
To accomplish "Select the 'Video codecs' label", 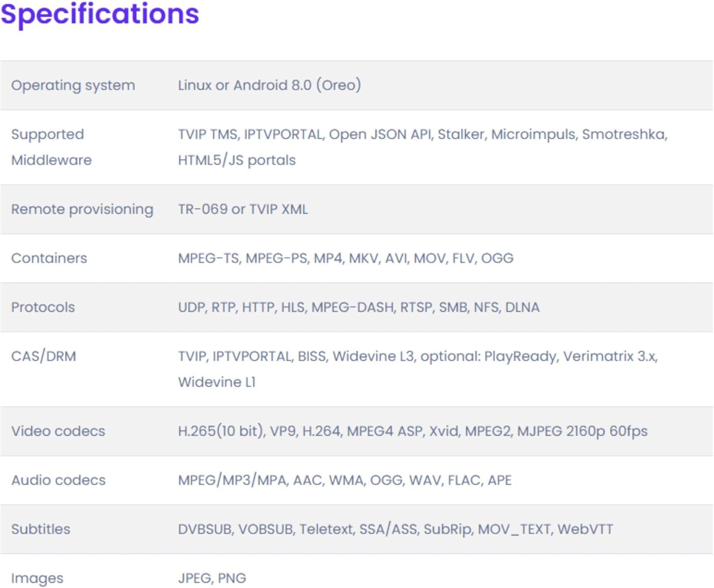I will (x=58, y=431).
